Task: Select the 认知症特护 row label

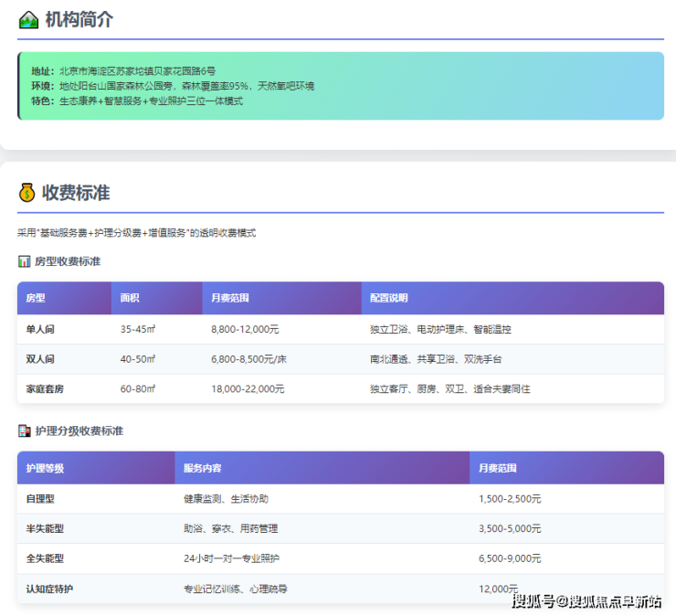Action: pyautogui.click(x=49, y=589)
